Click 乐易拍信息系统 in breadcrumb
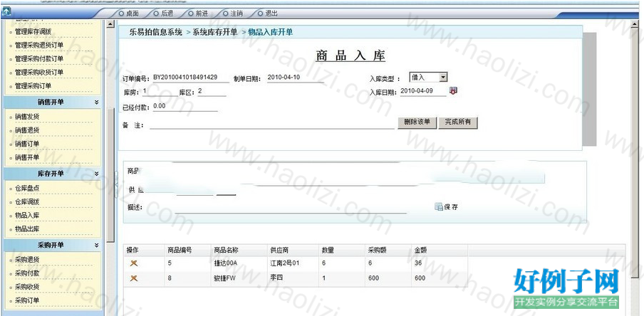The width and height of the screenshot is (644, 316). [156, 32]
